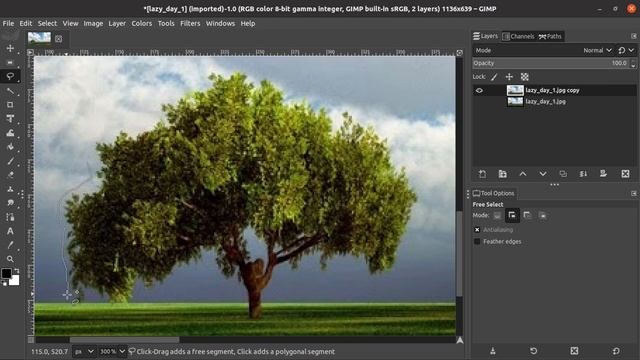The height and width of the screenshot is (360, 640).
Task: Open the Layers dock tab menu
Action: pyautogui.click(x=633, y=36)
